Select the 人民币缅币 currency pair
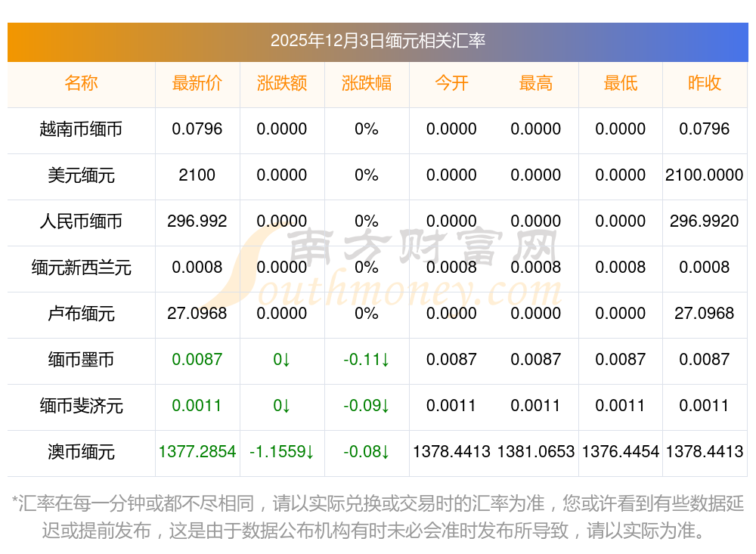Viewport: 756px width, 554px height. [81, 221]
